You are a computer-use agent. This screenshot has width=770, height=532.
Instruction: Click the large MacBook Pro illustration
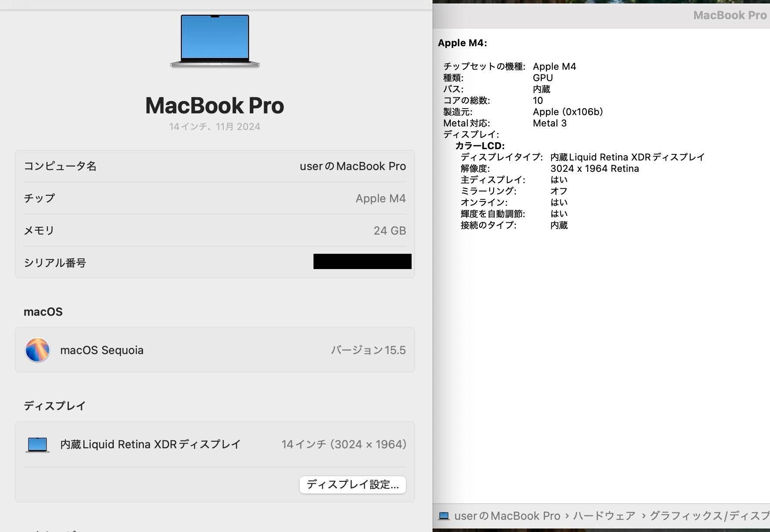coord(215,41)
